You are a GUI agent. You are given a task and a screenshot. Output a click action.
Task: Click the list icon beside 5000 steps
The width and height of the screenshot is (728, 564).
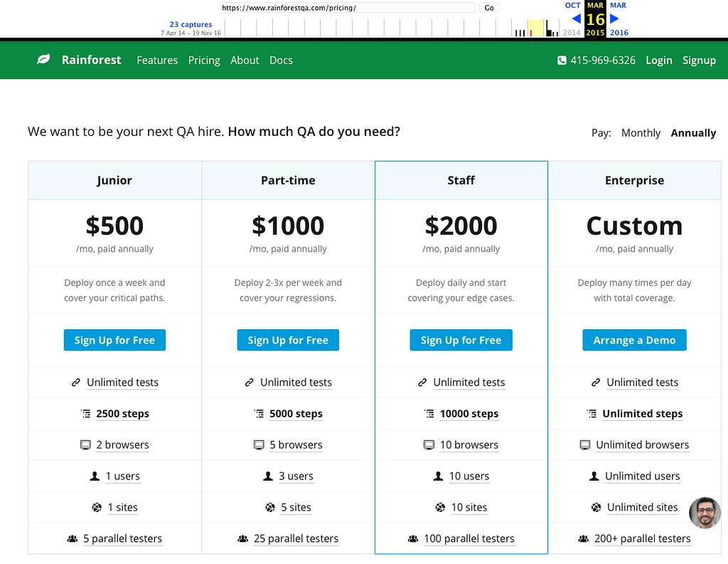(259, 413)
